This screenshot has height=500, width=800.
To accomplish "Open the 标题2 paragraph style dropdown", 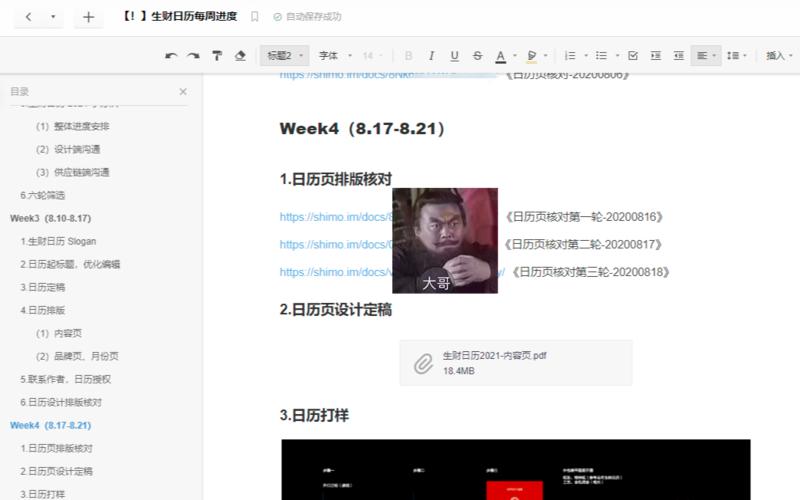I will click(x=285, y=56).
